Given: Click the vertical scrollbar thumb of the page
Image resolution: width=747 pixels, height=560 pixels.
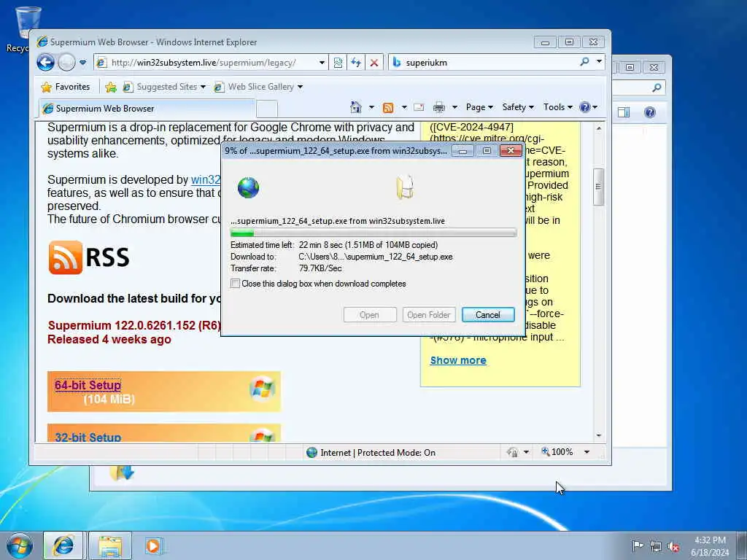Looking at the screenshot, I should (x=598, y=187).
